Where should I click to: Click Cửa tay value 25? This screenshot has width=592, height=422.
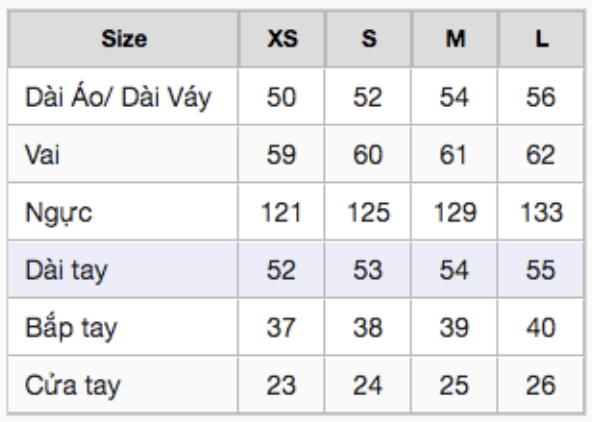(x=455, y=385)
